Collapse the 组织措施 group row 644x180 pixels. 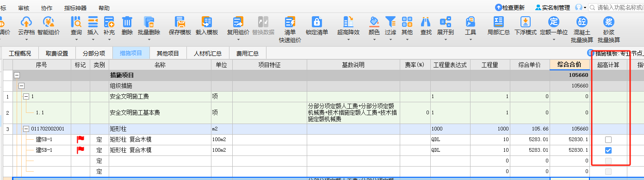point(21,86)
